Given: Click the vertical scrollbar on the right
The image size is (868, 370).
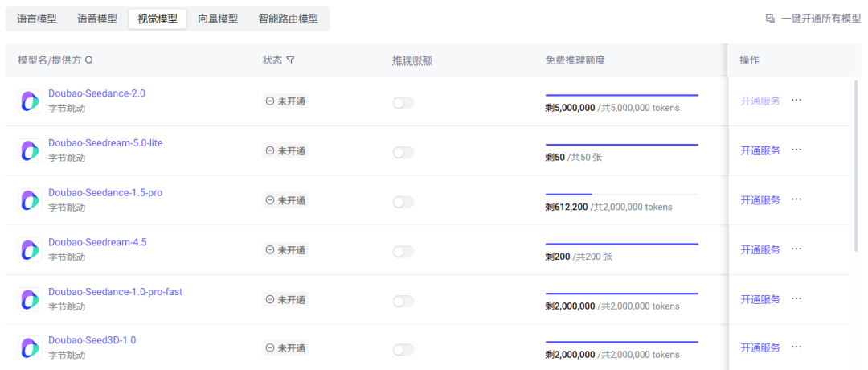Looking at the screenshot, I should click(x=857, y=161).
